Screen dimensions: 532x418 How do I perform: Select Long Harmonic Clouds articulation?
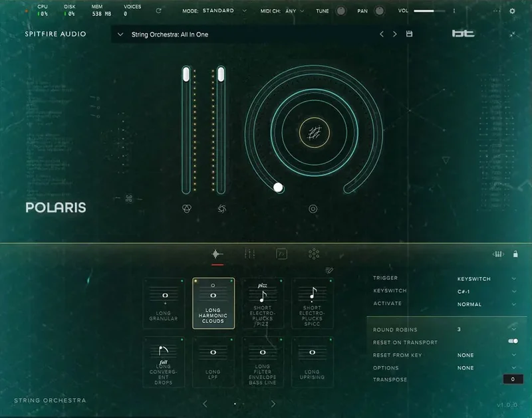click(x=213, y=303)
